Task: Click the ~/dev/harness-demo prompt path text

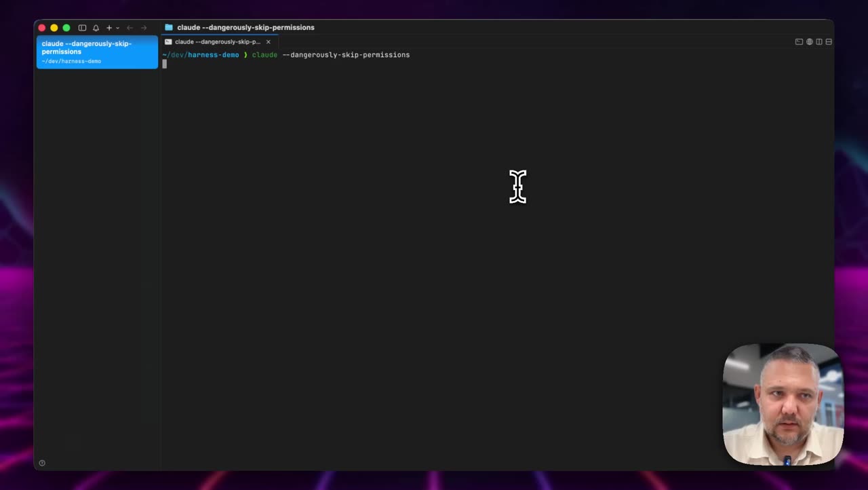Action: [x=201, y=54]
